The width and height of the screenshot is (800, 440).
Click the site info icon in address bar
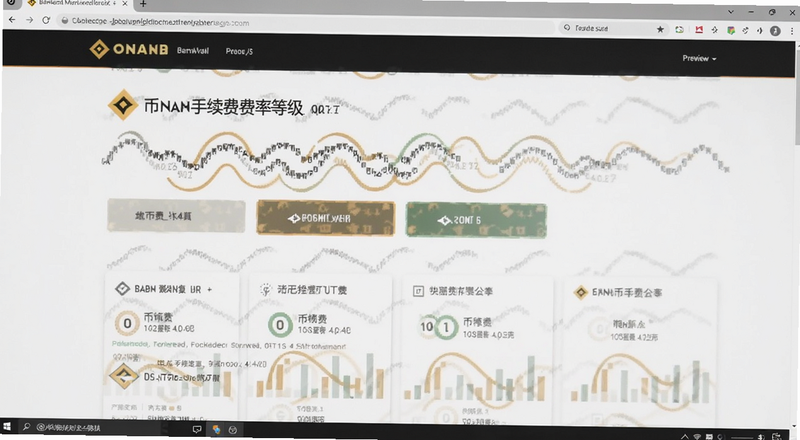coord(65,21)
